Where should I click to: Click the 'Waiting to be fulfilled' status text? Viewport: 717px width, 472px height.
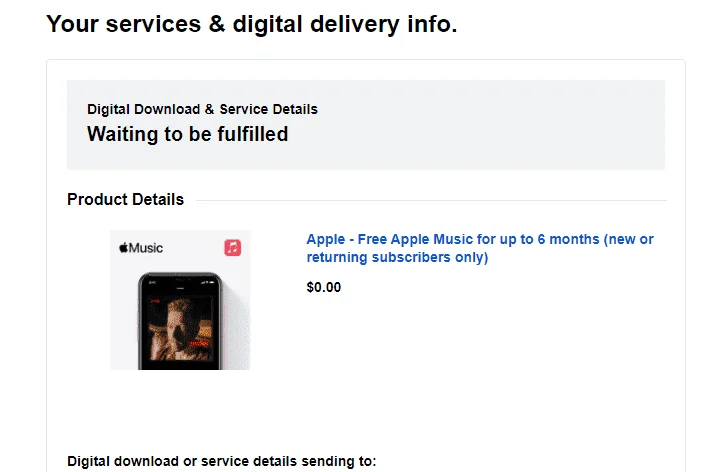click(187, 134)
